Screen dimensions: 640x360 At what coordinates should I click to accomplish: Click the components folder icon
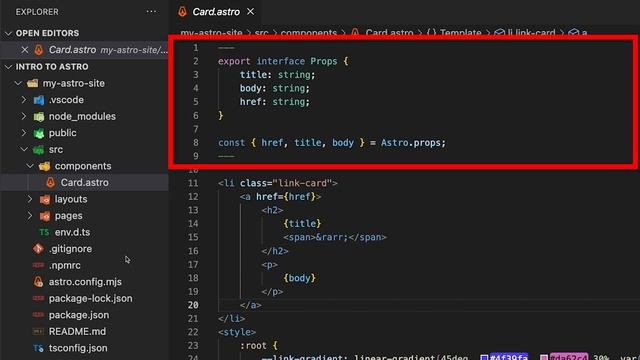(44, 166)
